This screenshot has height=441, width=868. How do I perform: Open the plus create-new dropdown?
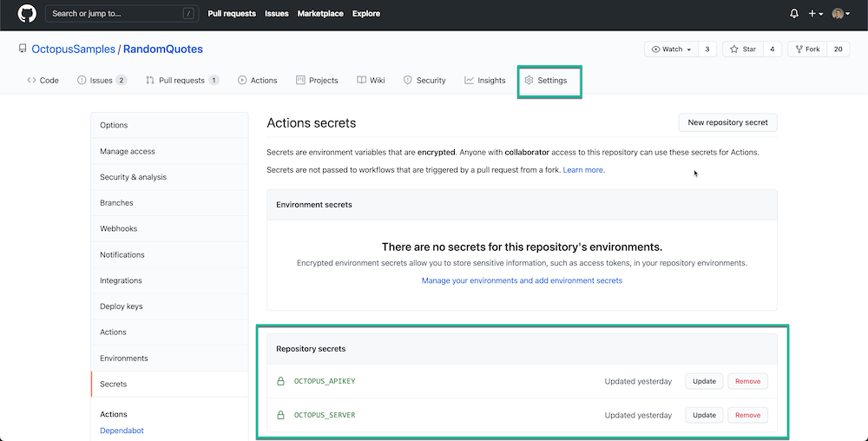pos(815,14)
